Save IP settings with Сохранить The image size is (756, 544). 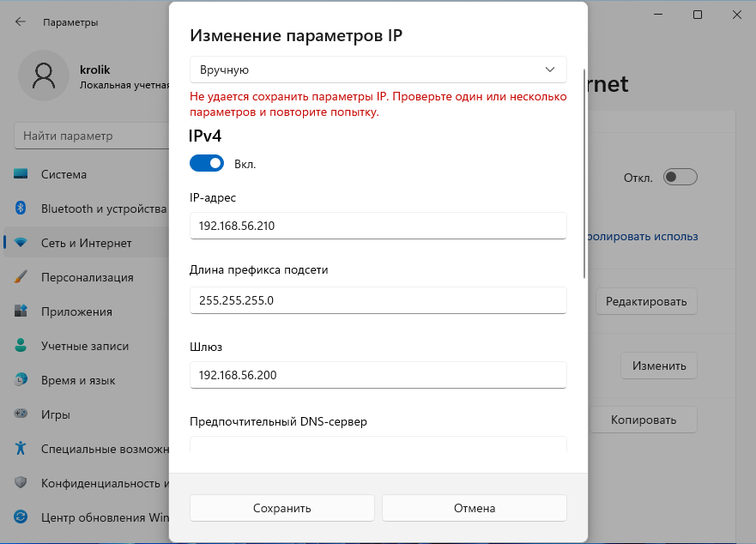point(282,508)
